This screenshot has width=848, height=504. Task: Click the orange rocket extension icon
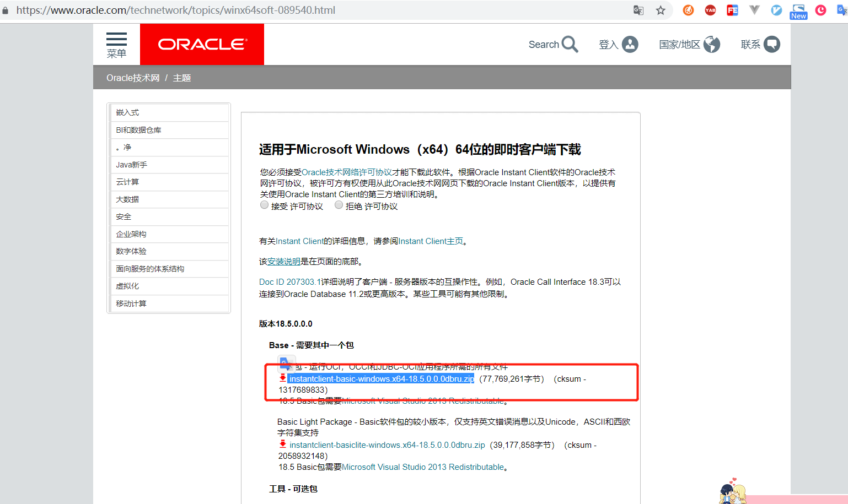pos(688,10)
